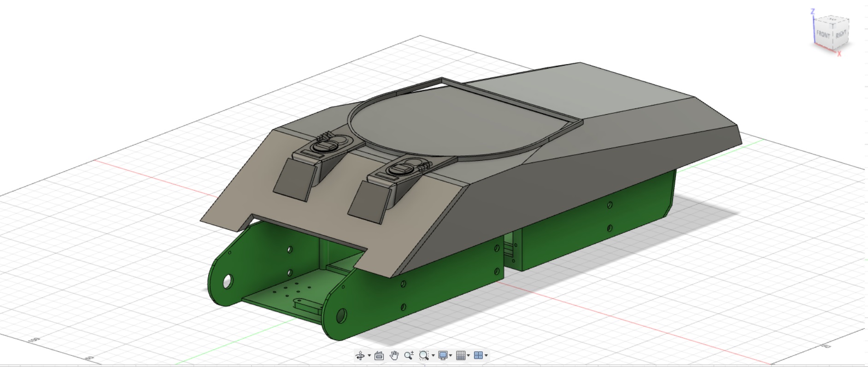Select the Zoom magnifier with plus-minus

coord(409,355)
